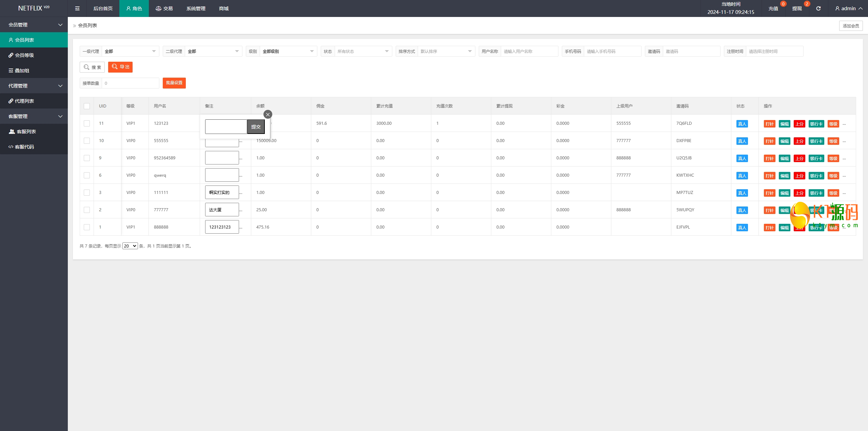This screenshot has width=868, height=431.
Task: Click the 用户名称 search input field
Action: [x=529, y=52]
